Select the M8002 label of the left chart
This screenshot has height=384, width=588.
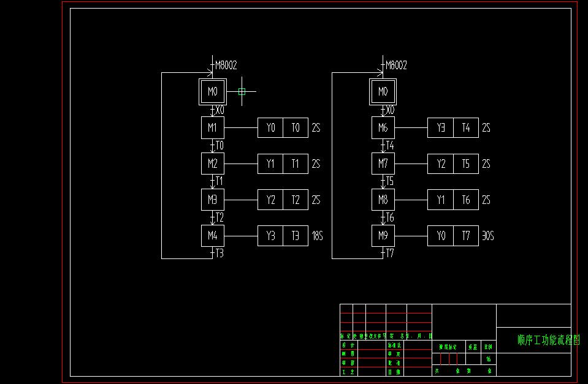[226, 66]
